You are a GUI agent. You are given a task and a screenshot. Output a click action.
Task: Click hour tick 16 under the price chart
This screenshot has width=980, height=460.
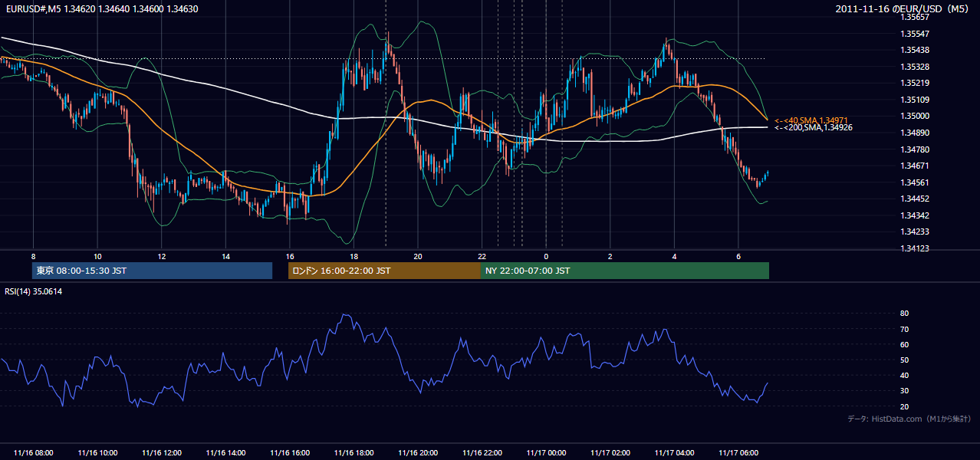click(x=290, y=256)
